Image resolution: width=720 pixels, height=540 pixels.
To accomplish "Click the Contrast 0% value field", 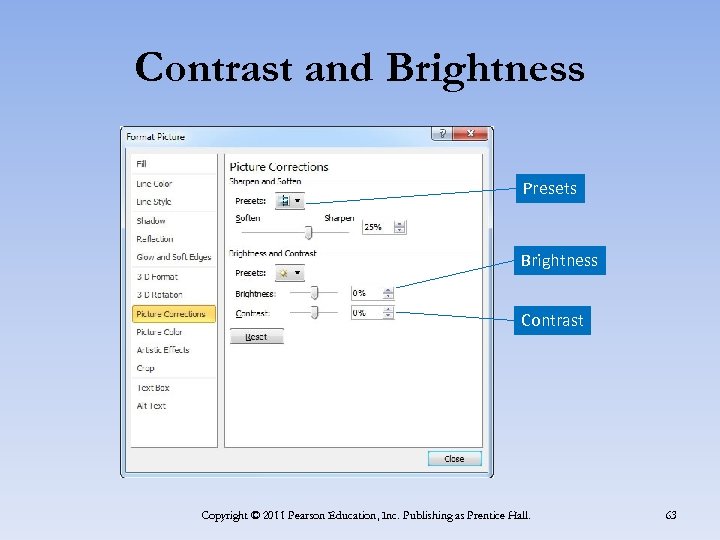I will 367,313.
